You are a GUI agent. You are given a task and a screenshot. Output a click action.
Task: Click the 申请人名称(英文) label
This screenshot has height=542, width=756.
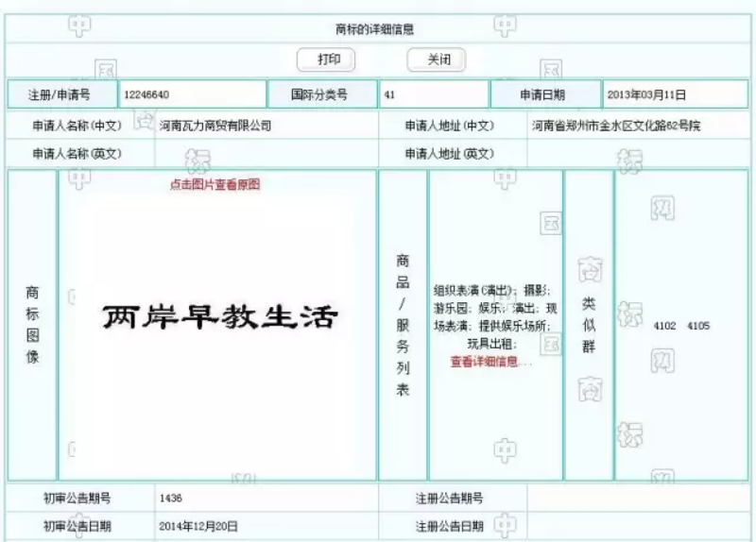coord(77,154)
